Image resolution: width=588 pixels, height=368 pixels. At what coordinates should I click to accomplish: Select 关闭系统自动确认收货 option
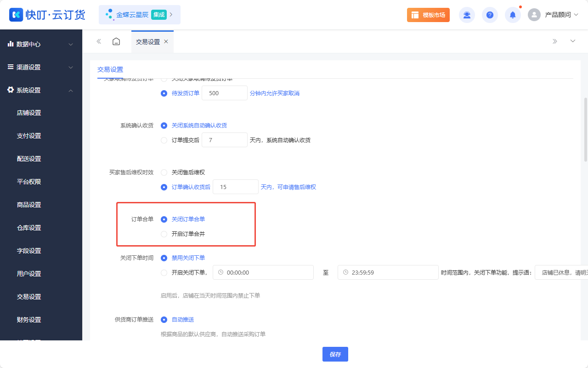(164, 125)
